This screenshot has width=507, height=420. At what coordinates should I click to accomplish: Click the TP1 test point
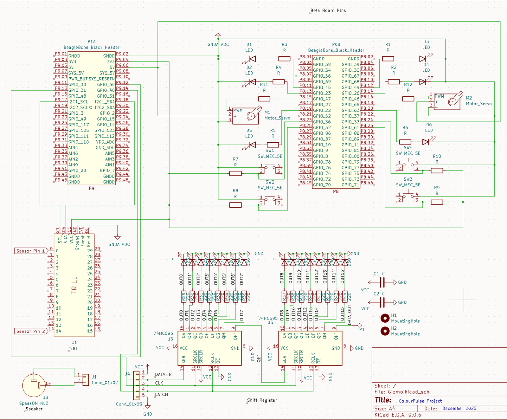[360, 326]
